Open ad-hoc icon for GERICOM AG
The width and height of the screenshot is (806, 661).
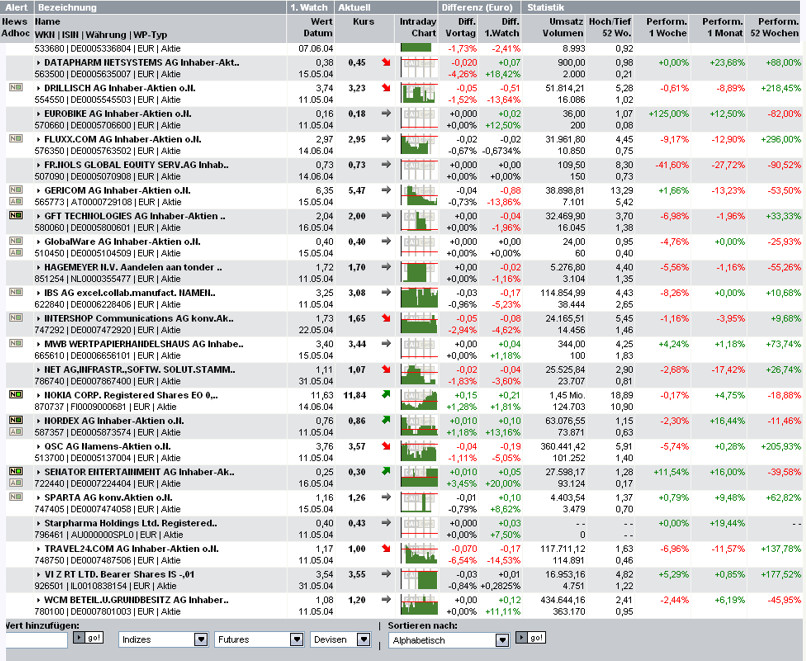point(16,201)
